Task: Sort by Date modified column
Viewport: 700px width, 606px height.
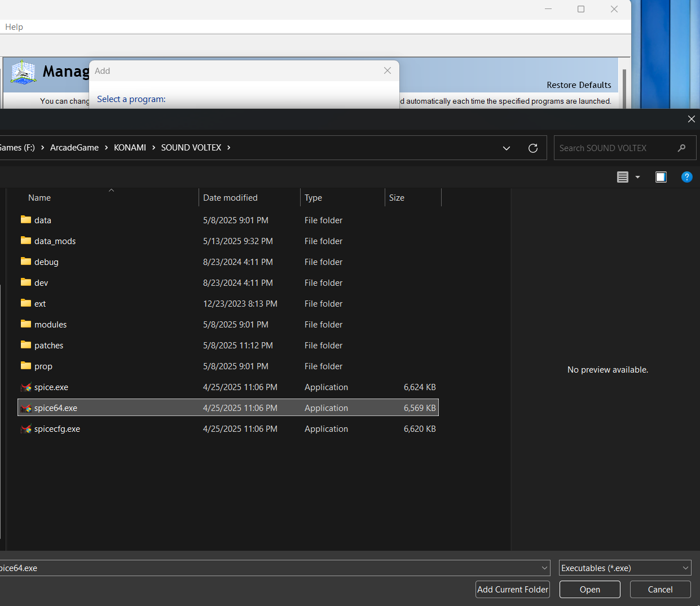Action: coord(230,198)
